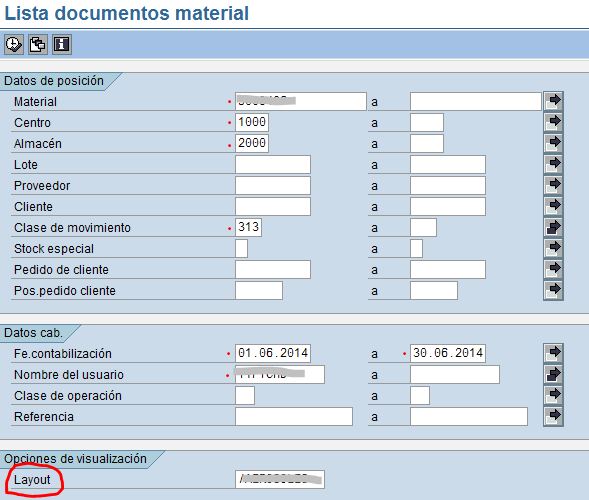Click the Clase de operación to-value field
Viewport: 589px width, 500px height.
(x=420, y=396)
